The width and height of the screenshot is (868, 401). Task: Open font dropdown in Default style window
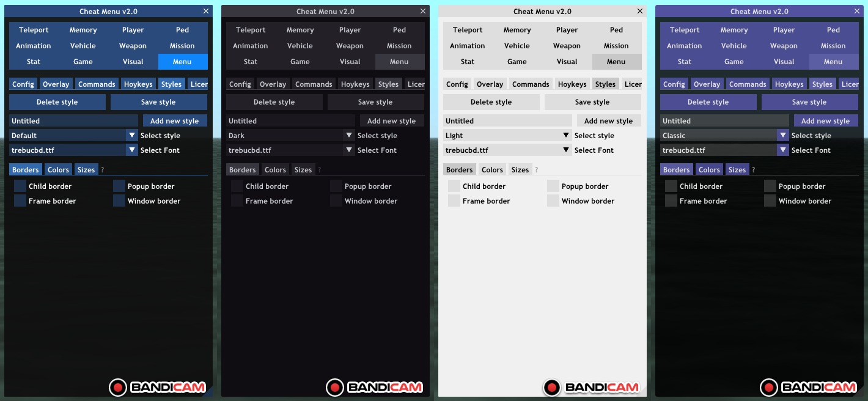[73, 150]
